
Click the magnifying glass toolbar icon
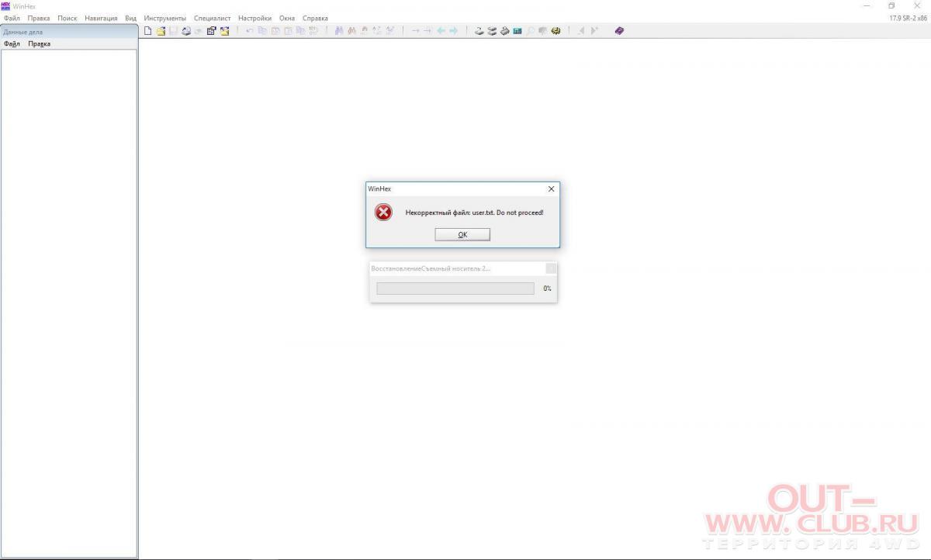[530, 31]
